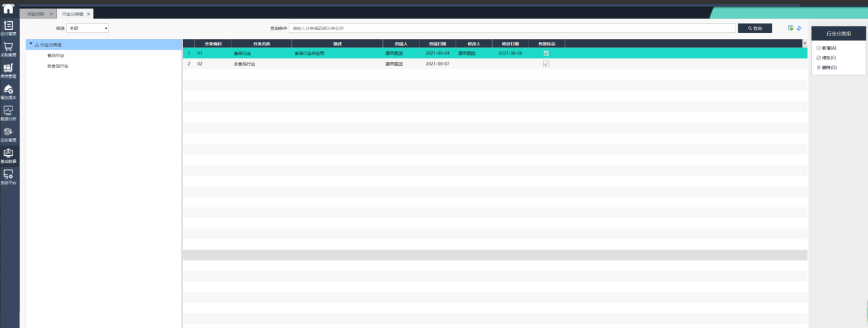Select 非食品行业 in the tree
Image resolution: width=868 pixels, height=328 pixels.
58,66
